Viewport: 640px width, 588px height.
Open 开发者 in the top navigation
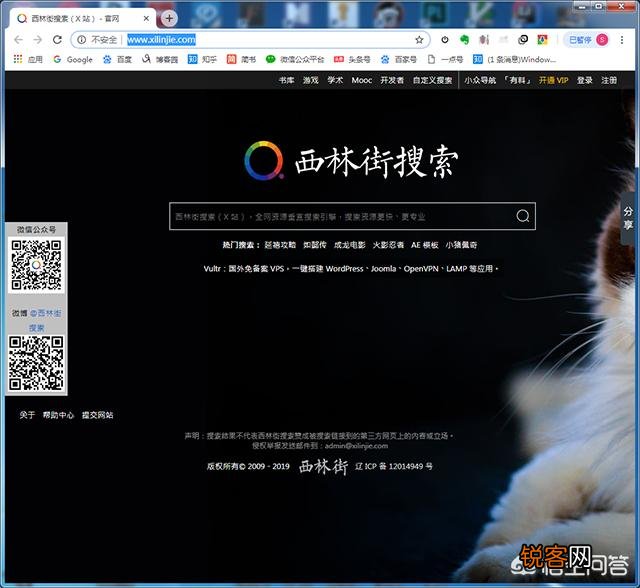click(392, 80)
